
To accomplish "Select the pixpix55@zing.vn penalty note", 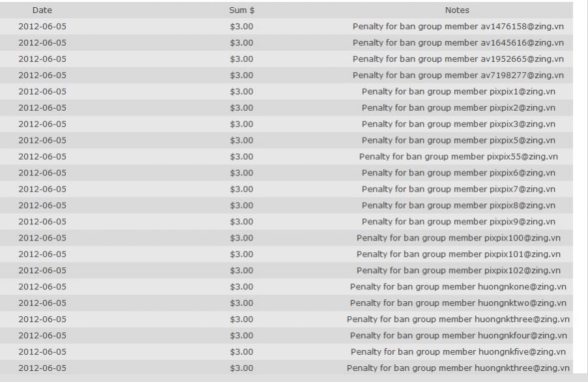I will point(458,156).
